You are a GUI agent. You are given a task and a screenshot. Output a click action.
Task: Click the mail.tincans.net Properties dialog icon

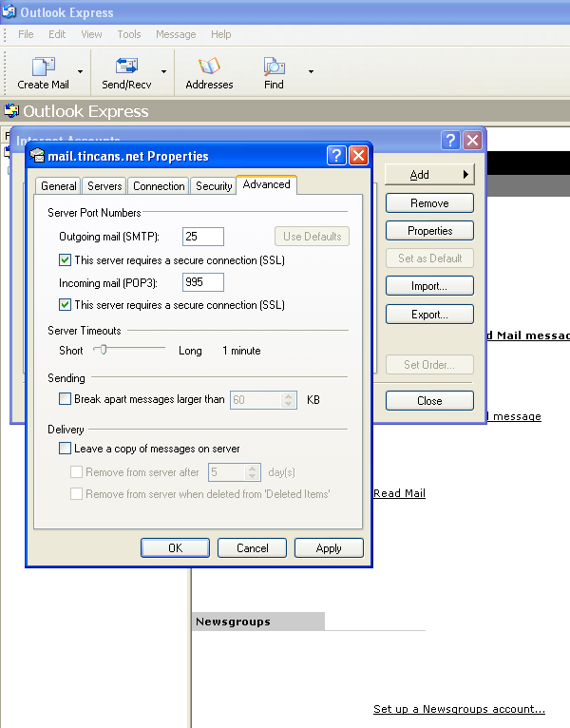(x=37, y=156)
